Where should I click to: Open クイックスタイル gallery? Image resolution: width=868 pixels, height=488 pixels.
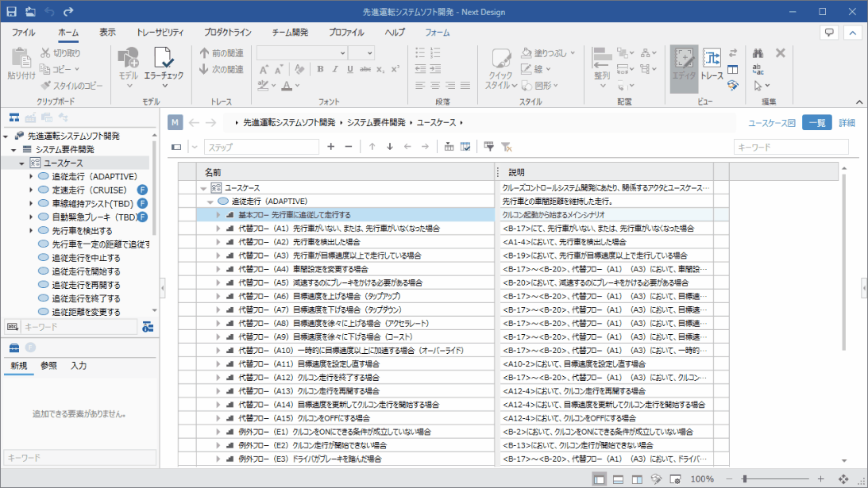pos(501,69)
